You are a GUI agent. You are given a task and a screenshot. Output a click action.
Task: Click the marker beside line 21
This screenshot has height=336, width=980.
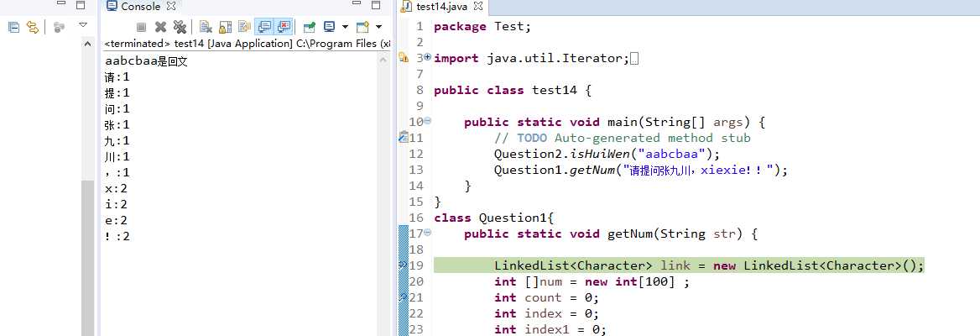click(x=403, y=297)
